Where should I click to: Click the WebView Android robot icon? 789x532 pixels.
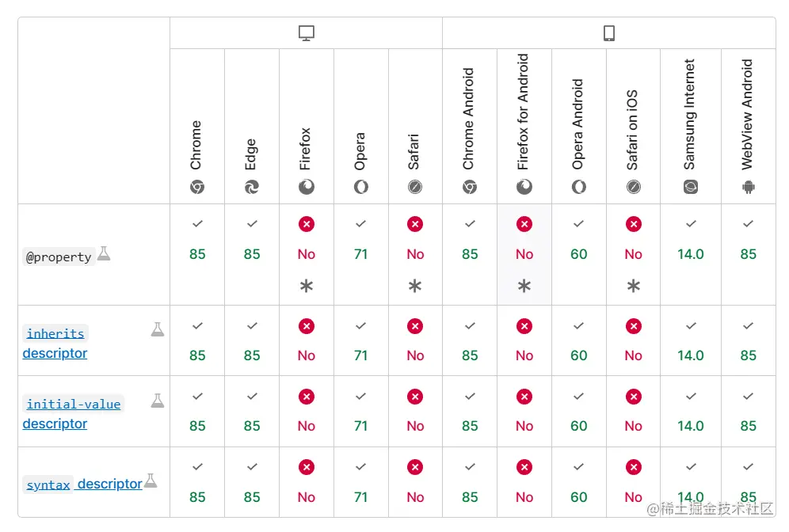pyautogui.click(x=749, y=188)
